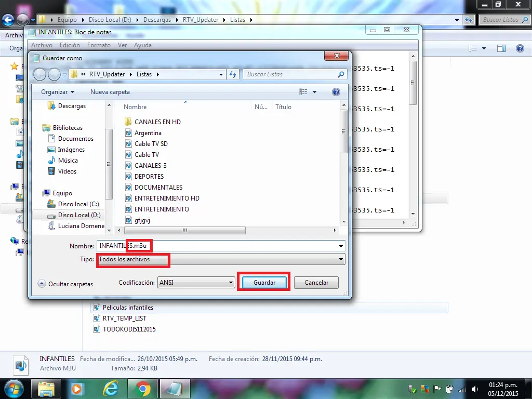The image size is (532, 399).
Task: Open the Tipo file type dropdown
Action: point(220,259)
